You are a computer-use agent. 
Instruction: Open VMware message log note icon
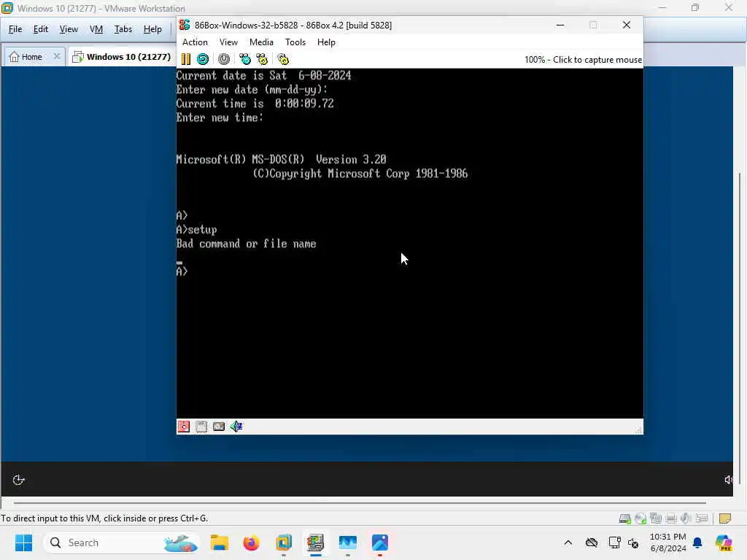coord(724,518)
